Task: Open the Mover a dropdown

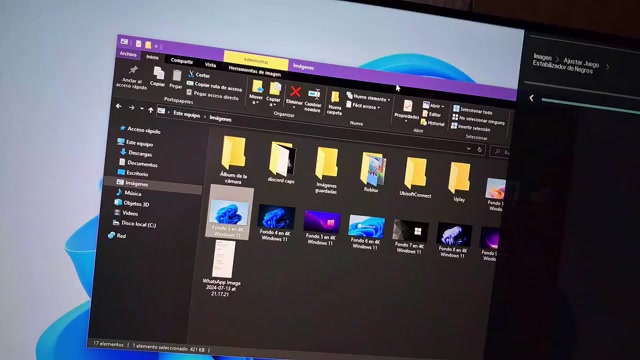Action: tap(257, 92)
